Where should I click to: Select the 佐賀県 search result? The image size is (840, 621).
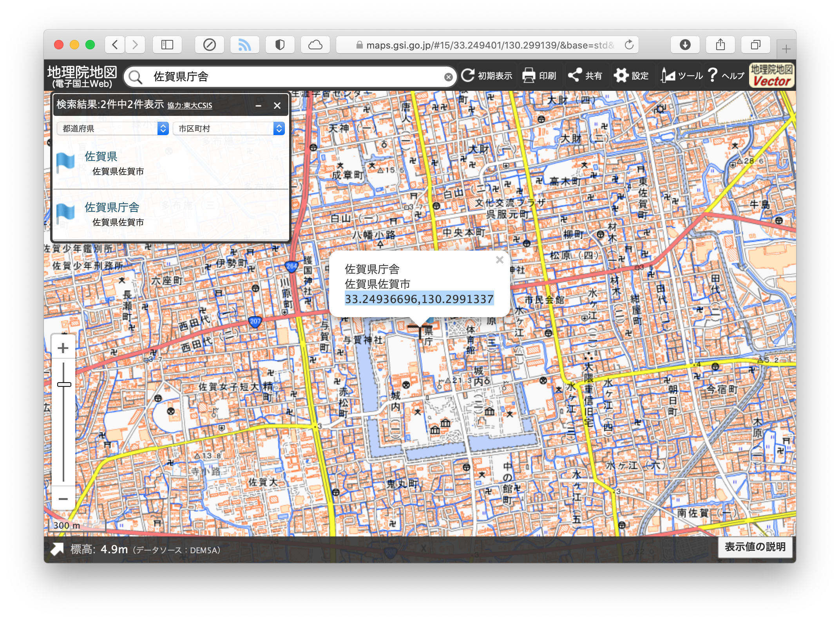(171, 163)
